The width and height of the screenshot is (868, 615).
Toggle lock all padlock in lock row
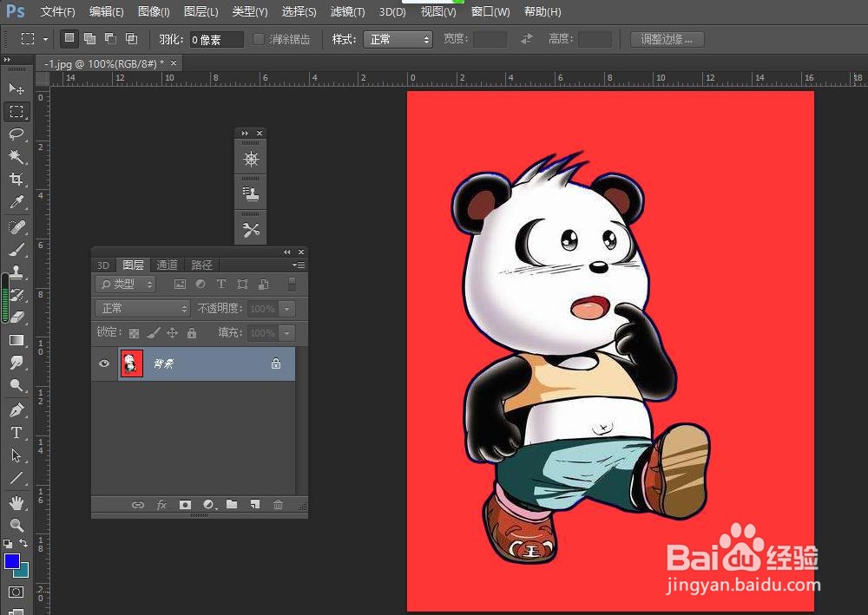tap(192, 333)
